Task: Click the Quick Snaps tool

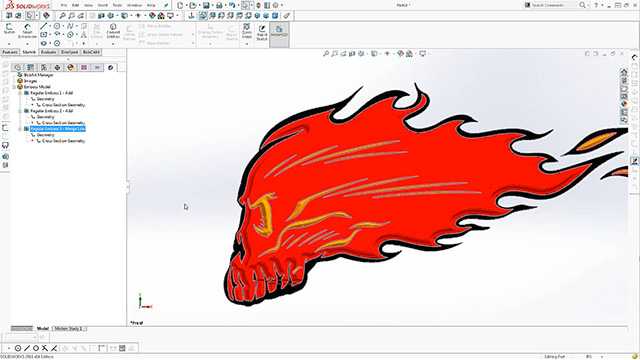Action: (247, 31)
